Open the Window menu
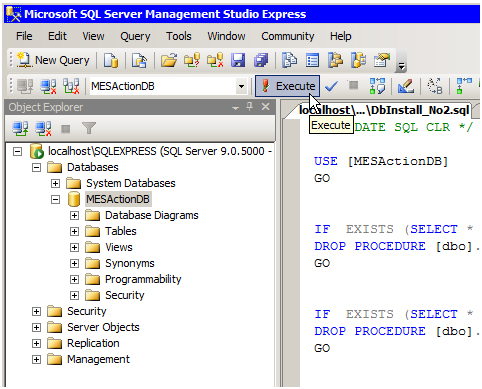Viewport: 482px width, 389px height. (x=226, y=36)
